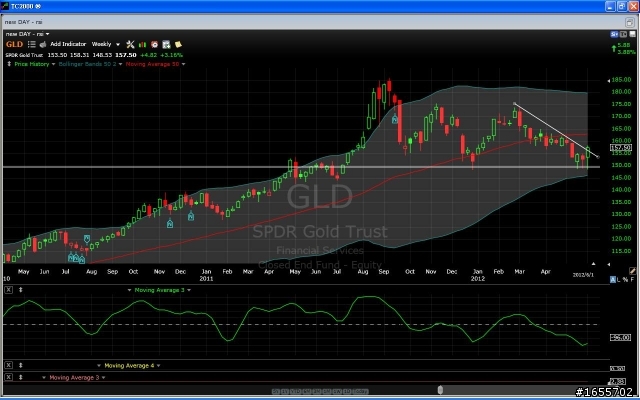Click the GLD ticker symbol
Viewport: 640px width, 400px height.
click(14, 44)
